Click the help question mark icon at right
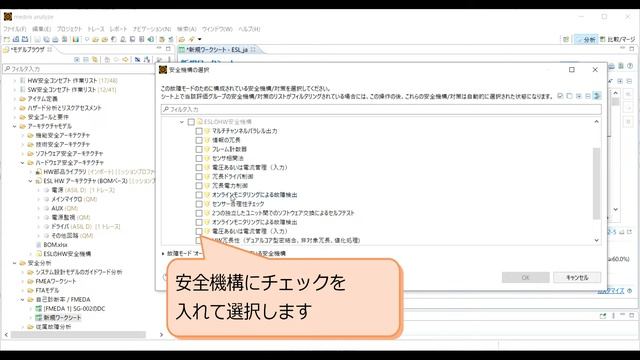640x360 pixels. coord(630,66)
